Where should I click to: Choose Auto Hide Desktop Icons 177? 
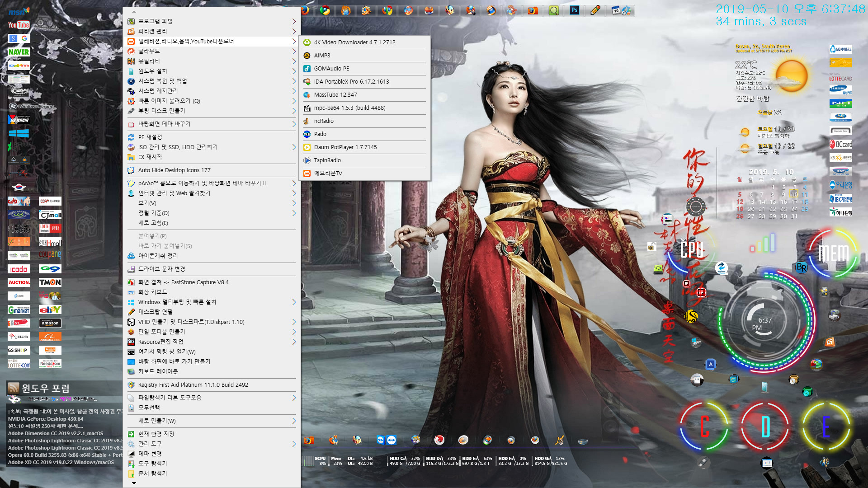(x=212, y=170)
